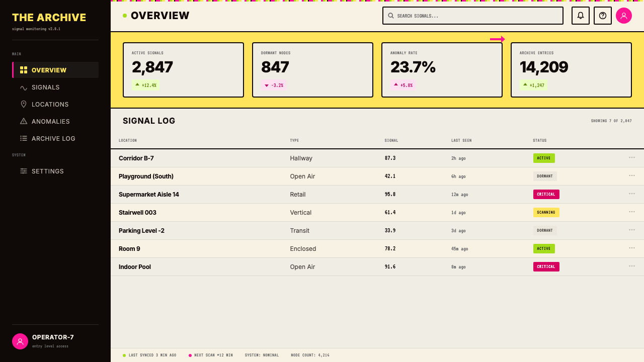Click the Settings sliders icon

pyautogui.click(x=24, y=171)
